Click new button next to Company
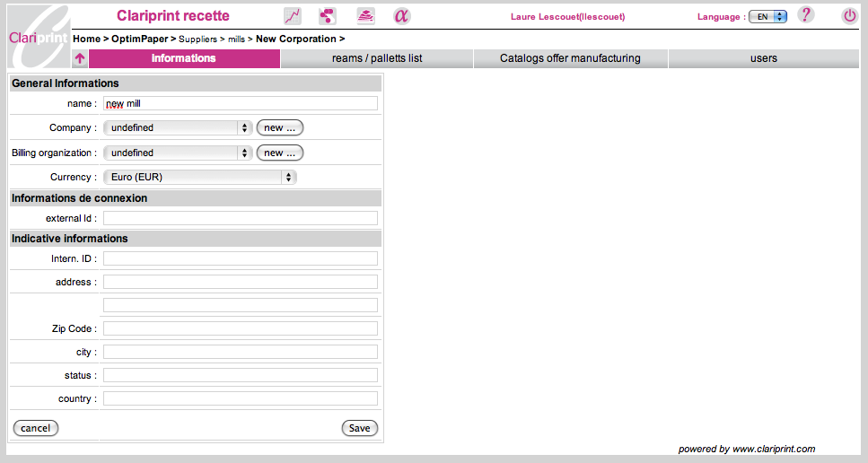The image size is (868, 463). tap(279, 128)
